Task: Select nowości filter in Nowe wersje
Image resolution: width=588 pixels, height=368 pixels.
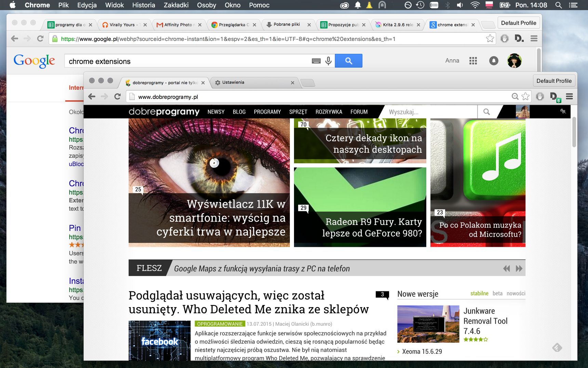Action: (x=516, y=293)
